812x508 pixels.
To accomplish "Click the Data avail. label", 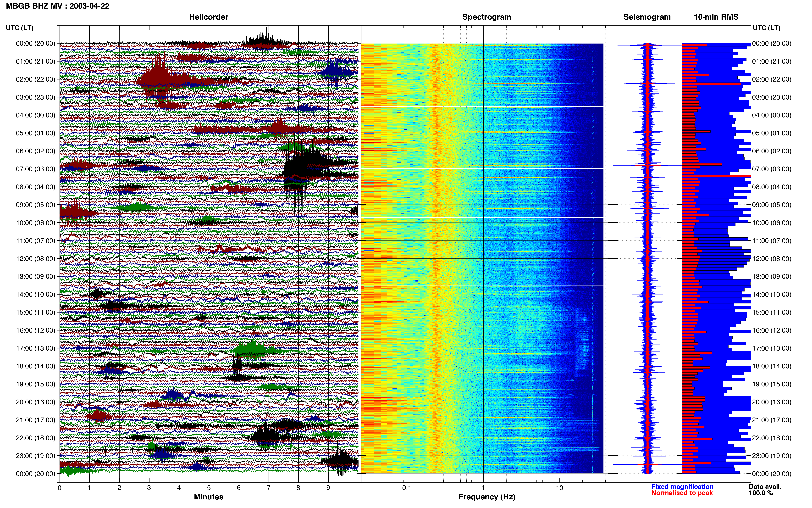I will click(x=765, y=486).
